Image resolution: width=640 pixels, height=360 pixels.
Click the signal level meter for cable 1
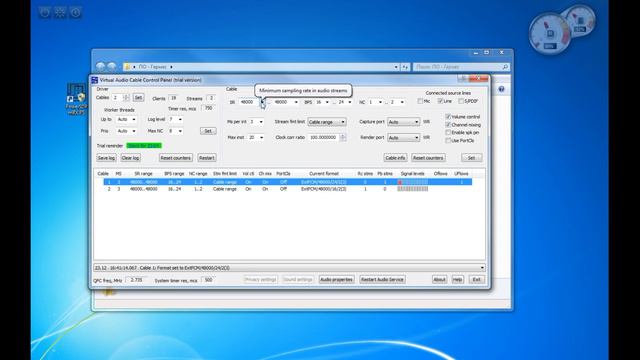pos(413,182)
